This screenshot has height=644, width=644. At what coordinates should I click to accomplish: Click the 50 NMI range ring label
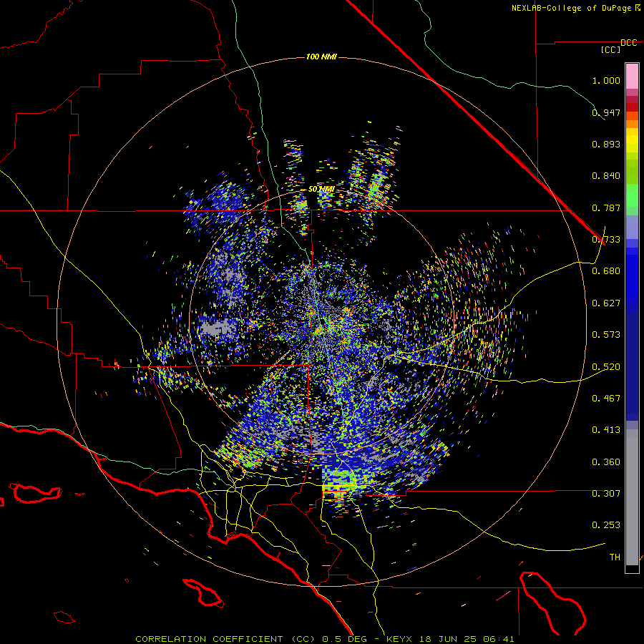pos(321,190)
